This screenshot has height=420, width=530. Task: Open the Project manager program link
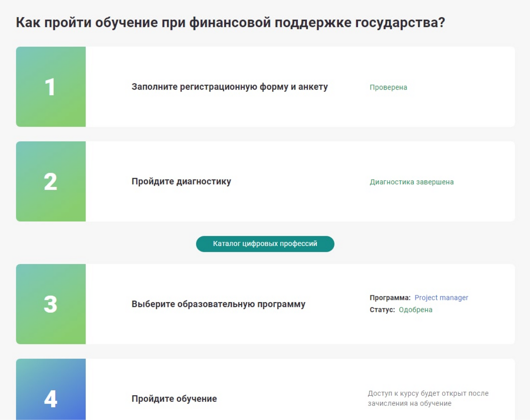[441, 298]
